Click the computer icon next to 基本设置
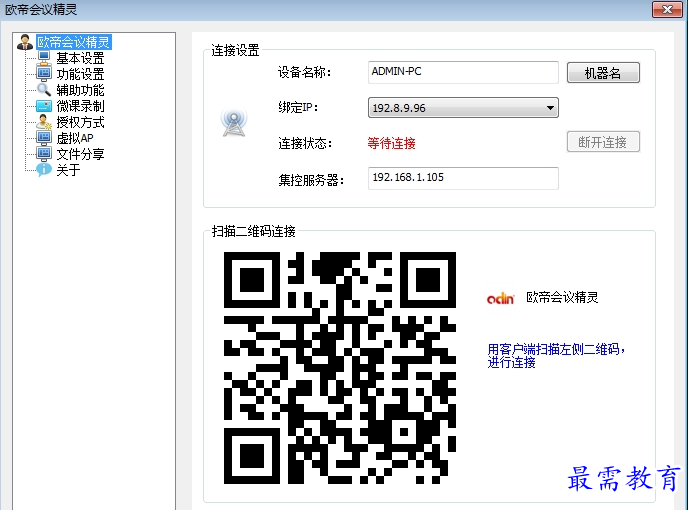The height and width of the screenshot is (510, 689). (44, 58)
